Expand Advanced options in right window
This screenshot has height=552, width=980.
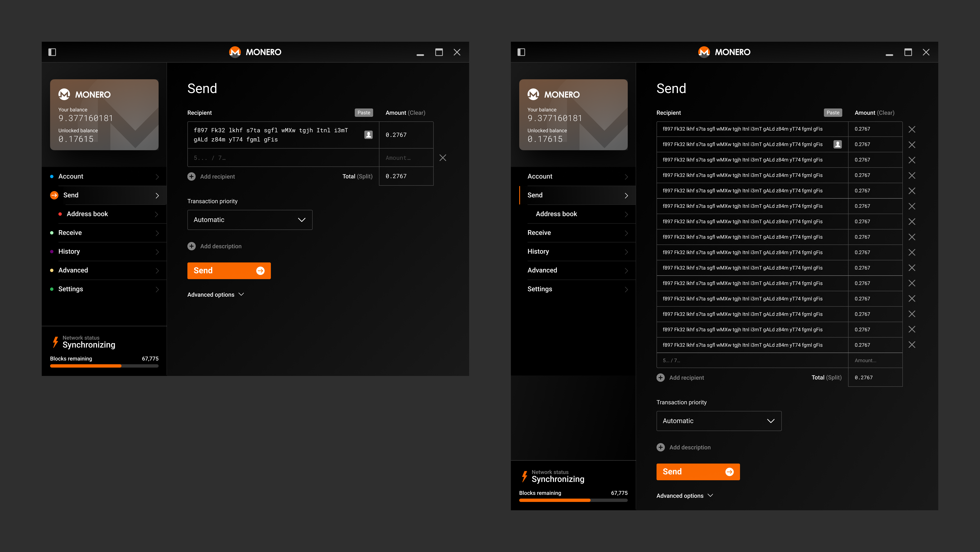pos(685,496)
